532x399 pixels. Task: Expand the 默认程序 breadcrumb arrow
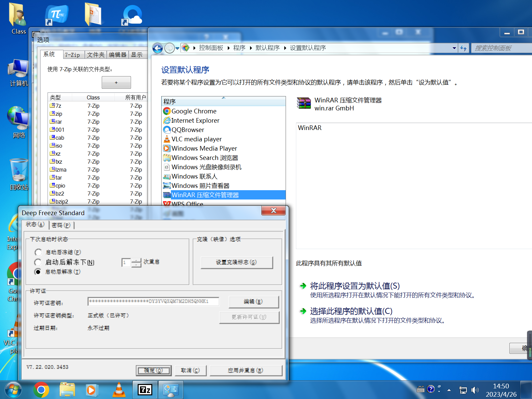[x=285, y=48]
